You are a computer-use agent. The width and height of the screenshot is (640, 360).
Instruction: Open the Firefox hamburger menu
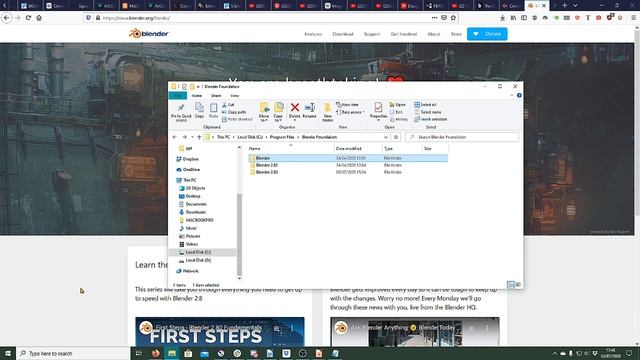(x=633, y=18)
